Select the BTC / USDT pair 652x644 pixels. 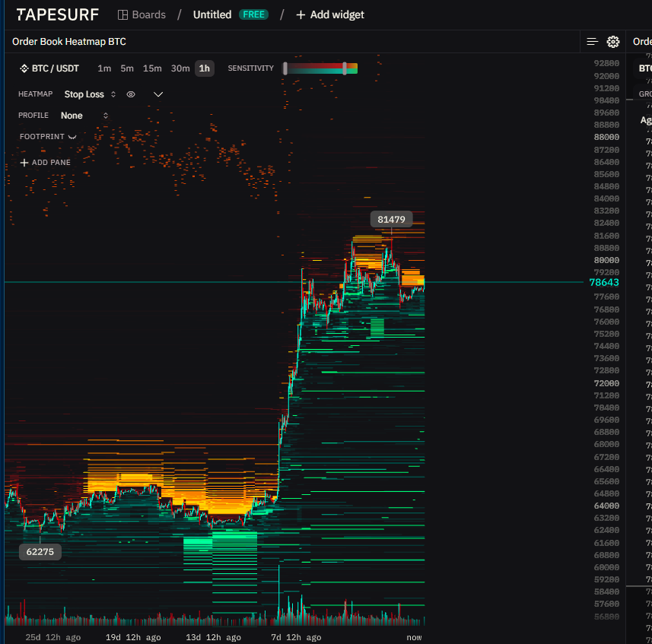(49, 68)
